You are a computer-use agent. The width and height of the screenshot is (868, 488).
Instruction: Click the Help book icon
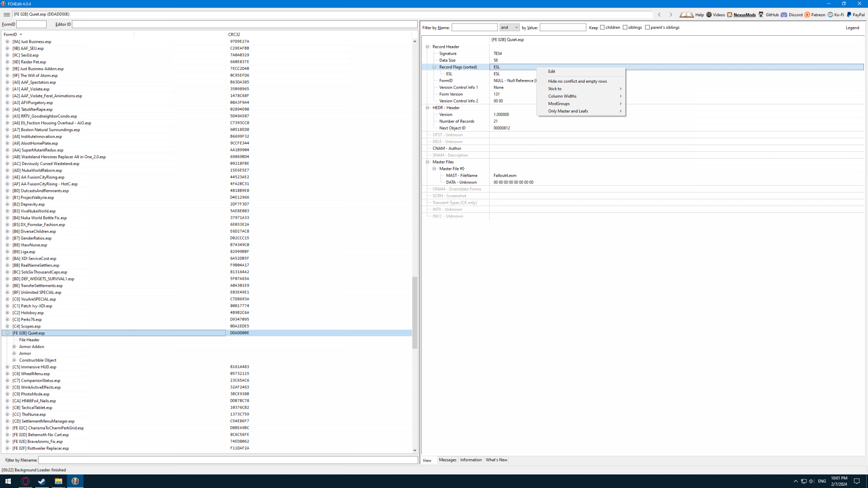(687, 14)
